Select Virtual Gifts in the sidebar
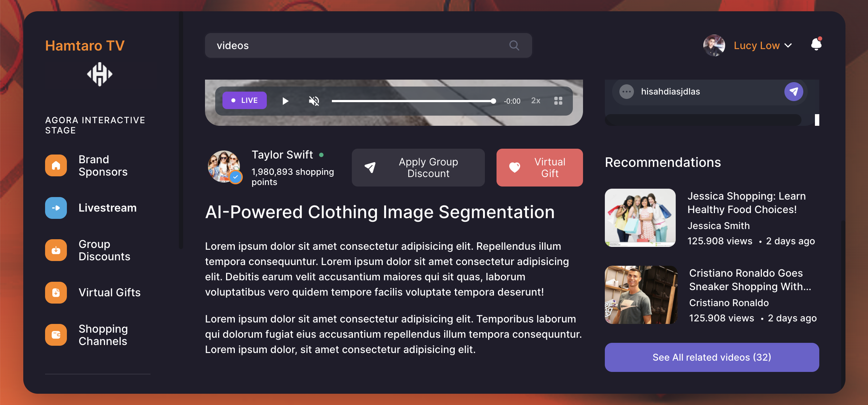Viewport: 868px width, 405px height. pyautogui.click(x=109, y=293)
